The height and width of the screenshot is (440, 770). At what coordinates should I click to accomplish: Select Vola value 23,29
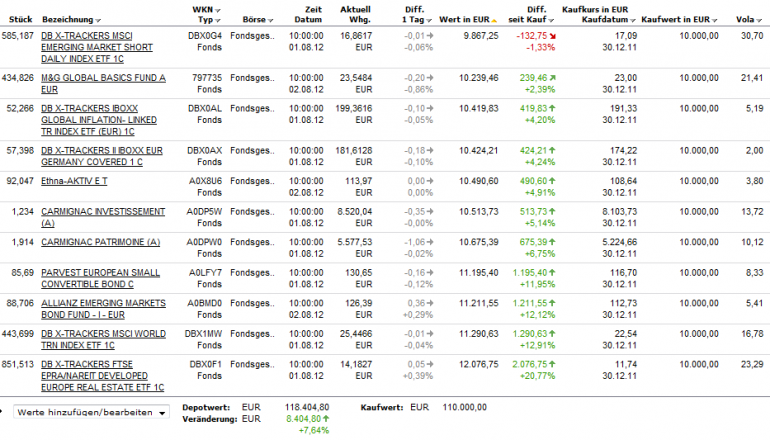pos(752,364)
